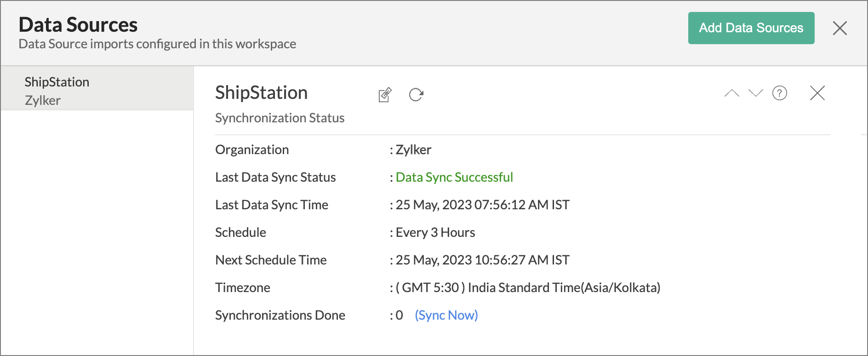Close the Data Sources dialog
The width and height of the screenshot is (868, 356).
point(840,28)
